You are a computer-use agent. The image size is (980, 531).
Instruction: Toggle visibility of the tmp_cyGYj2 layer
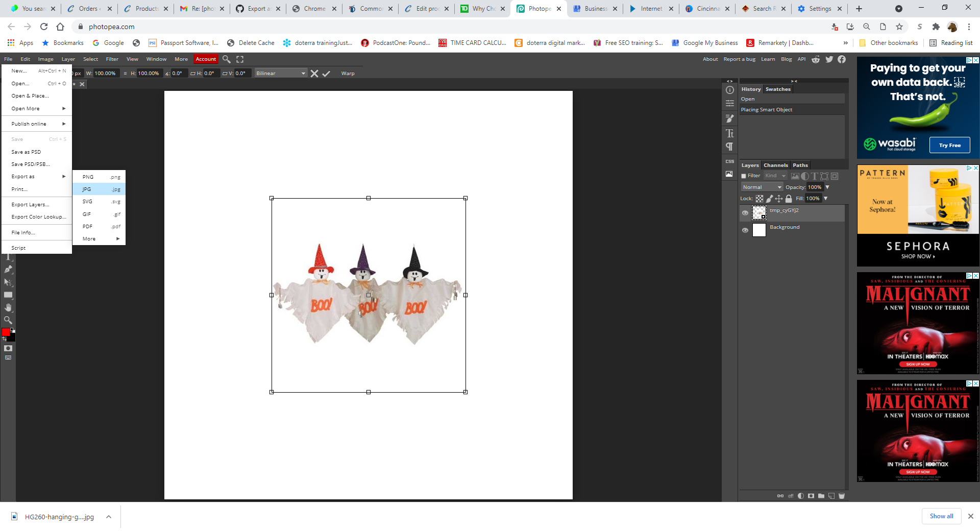pyautogui.click(x=745, y=213)
